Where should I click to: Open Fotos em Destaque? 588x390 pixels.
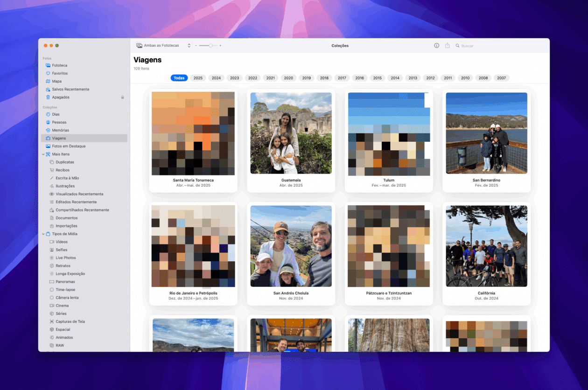click(84, 146)
